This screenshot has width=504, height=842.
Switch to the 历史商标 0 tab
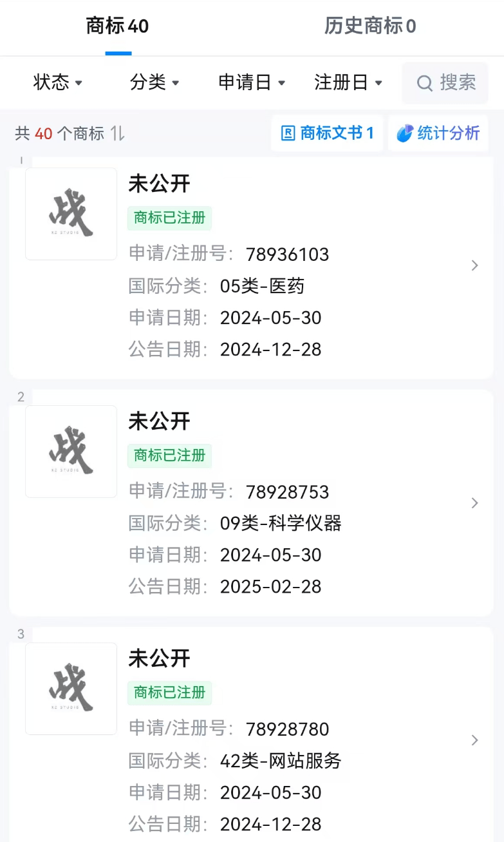click(x=370, y=26)
